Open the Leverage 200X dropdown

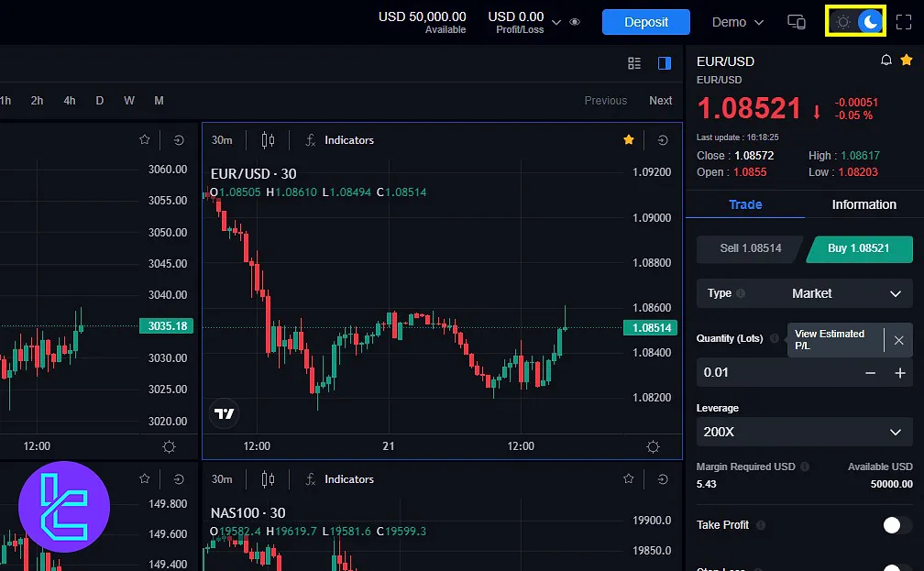(x=804, y=432)
